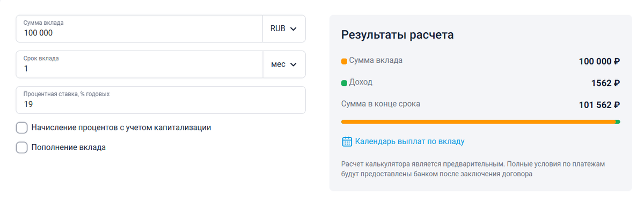The width and height of the screenshot is (644, 200).
Task: Tick the Пополнение вклада checkbox
Action: pyautogui.click(x=21, y=147)
